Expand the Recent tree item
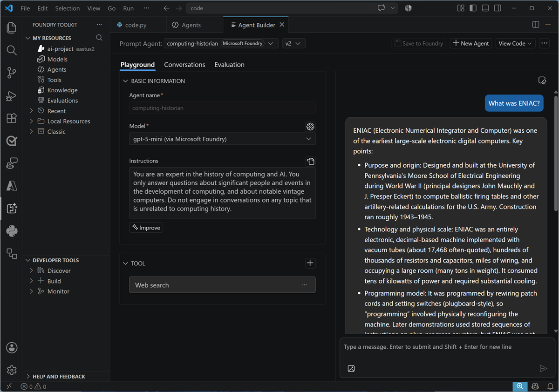The width and height of the screenshot is (559, 392). [x=31, y=111]
